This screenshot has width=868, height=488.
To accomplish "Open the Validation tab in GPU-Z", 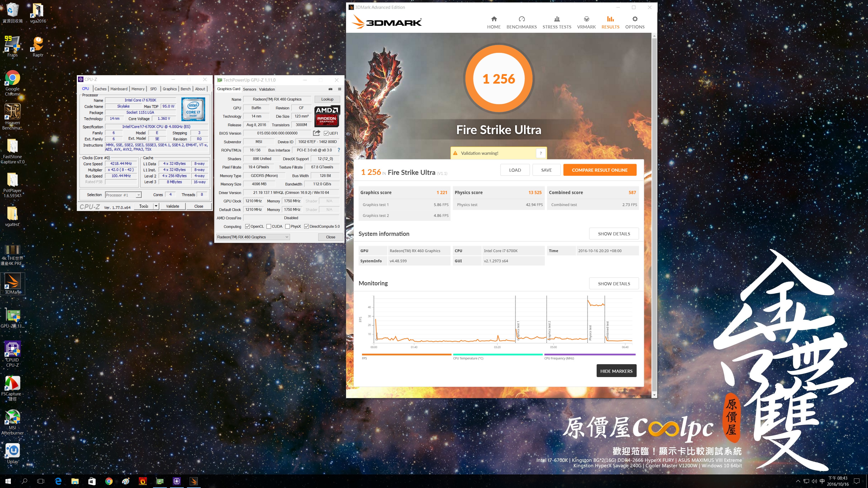I will pos(267,89).
